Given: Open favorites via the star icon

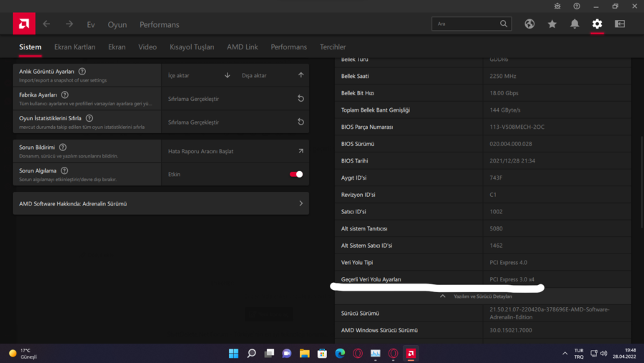Looking at the screenshot, I should tap(552, 24).
